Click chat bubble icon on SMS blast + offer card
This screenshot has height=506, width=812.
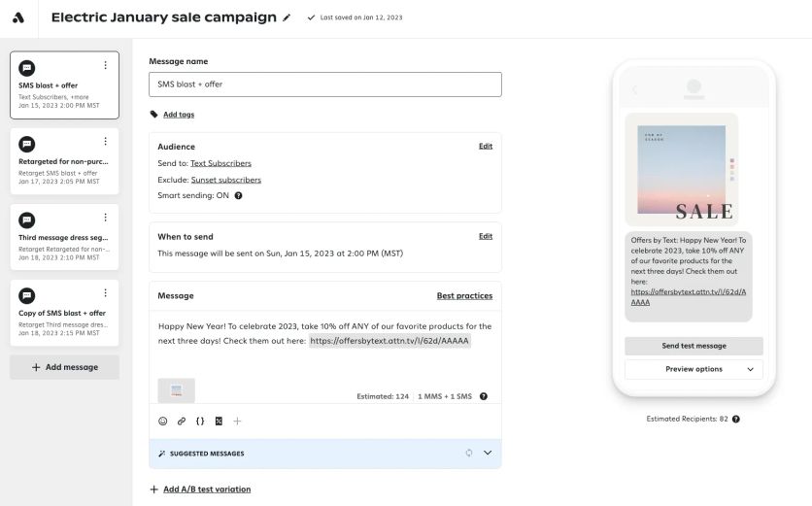[27, 68]
